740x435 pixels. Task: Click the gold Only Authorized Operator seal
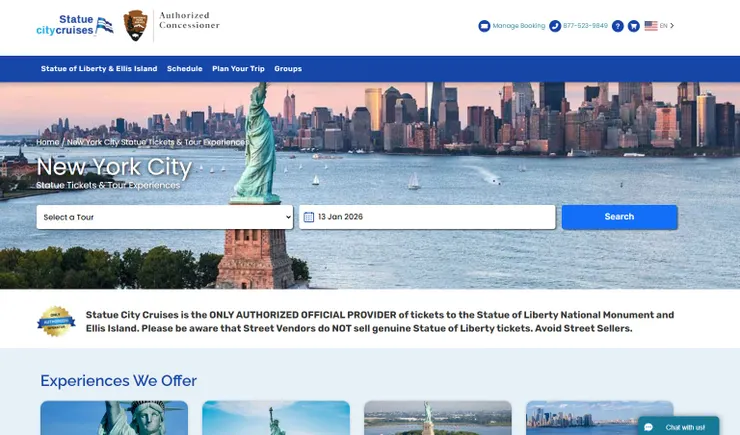(56, 321)
